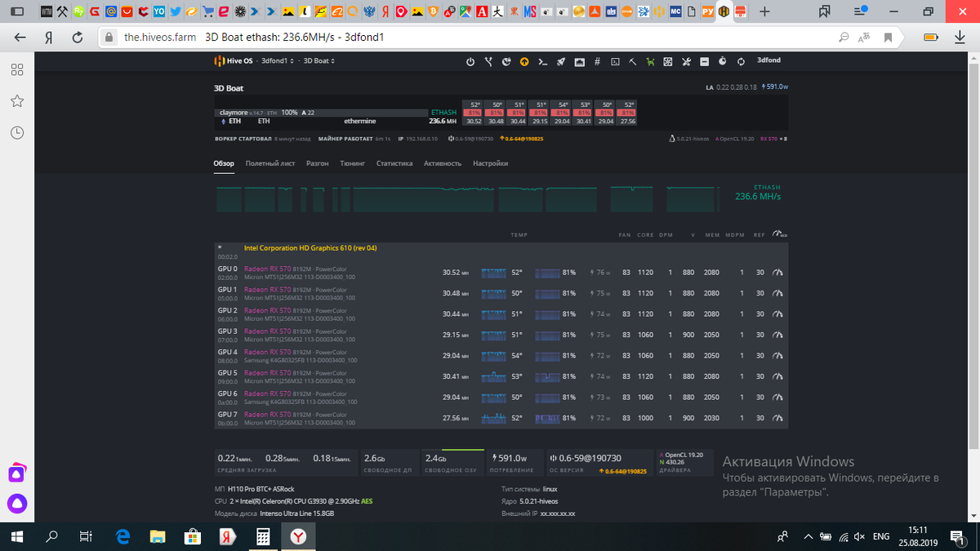Open Windows taskbar search

[52, 536]
